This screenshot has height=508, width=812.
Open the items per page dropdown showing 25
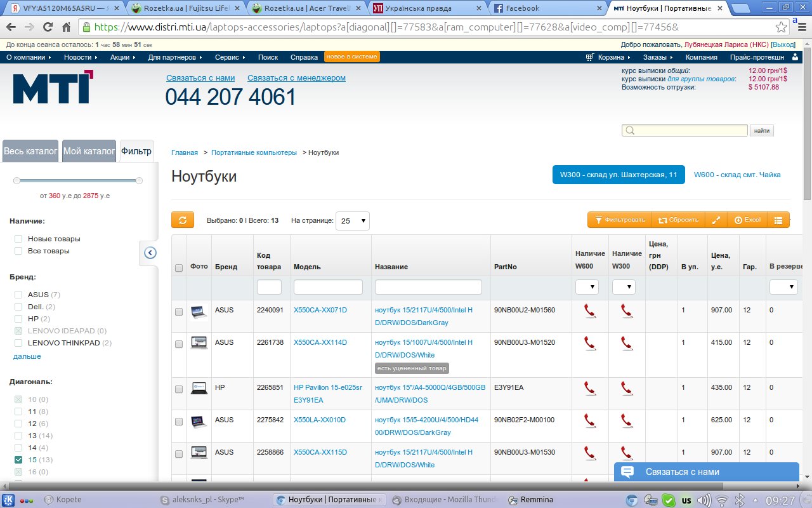[x=353, y=220]
